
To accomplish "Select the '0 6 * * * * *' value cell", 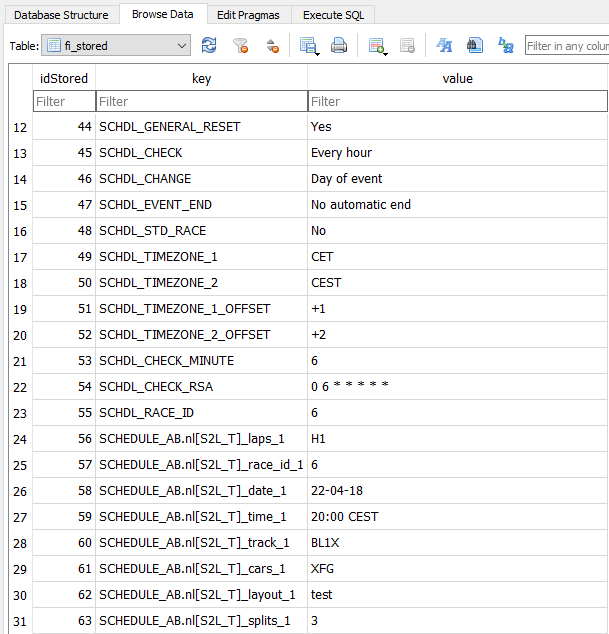I will click(457, 387).
